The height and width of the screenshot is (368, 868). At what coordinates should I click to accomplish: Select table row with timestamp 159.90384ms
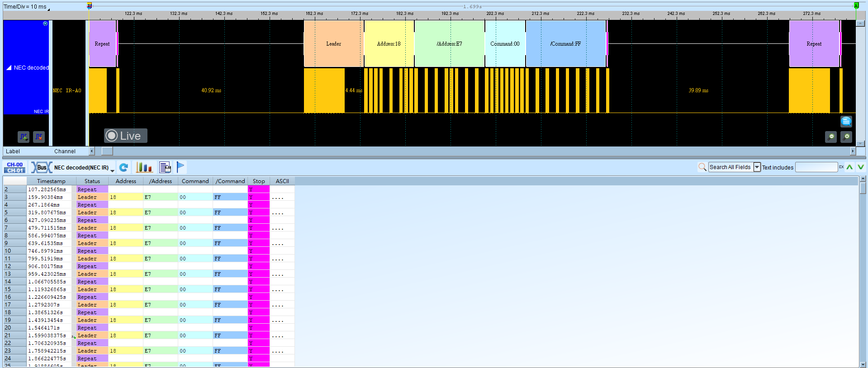click(x=149, y=197)
